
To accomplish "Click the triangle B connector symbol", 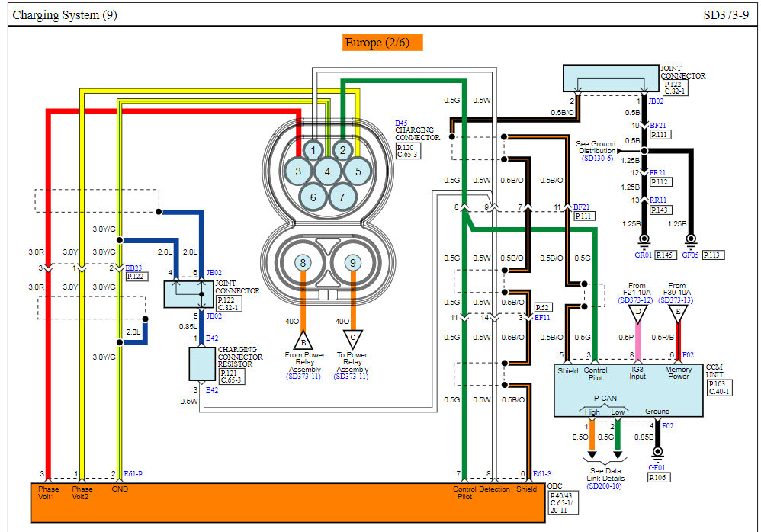I will pyautogui.click(x=303, y=339).
